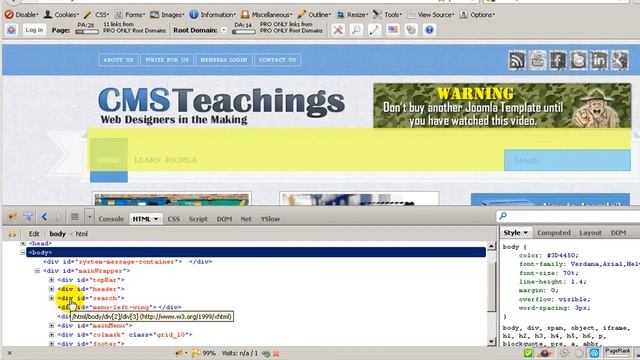The width and height of the screenshot is (640, 360).
Task: Click the ABOUT US nav button
Action: click(118, 60)
